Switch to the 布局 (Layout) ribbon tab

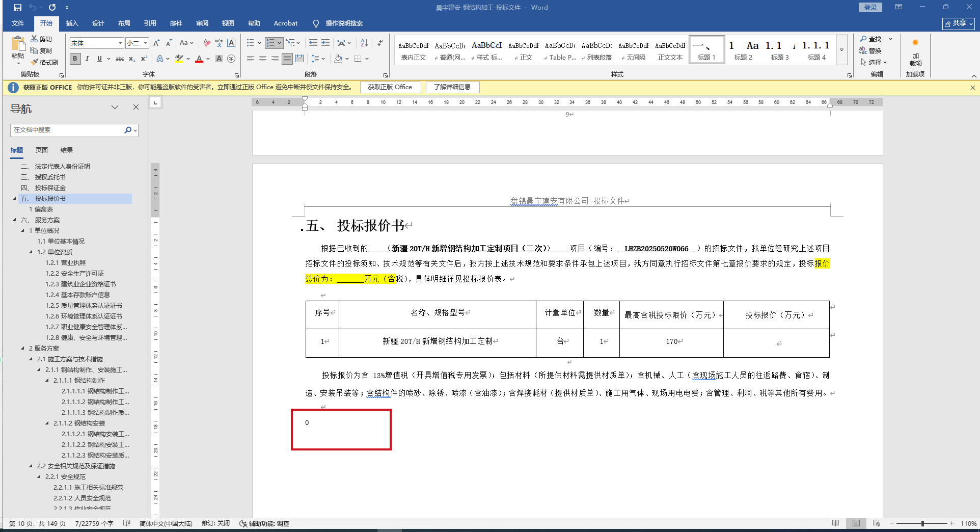[x=124, y=23]
